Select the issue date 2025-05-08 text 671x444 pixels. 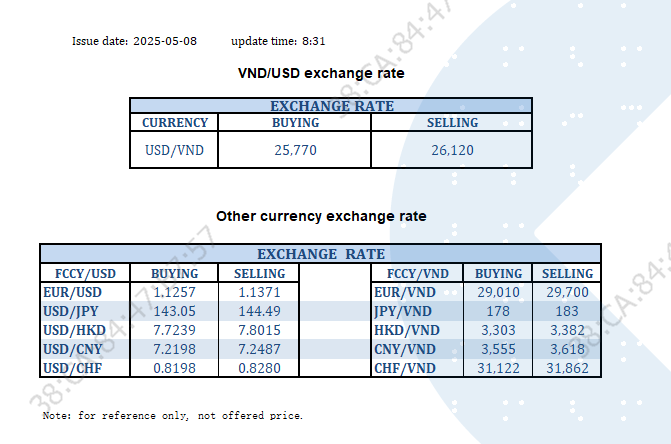pyautogui.click(x=165, y=42)
